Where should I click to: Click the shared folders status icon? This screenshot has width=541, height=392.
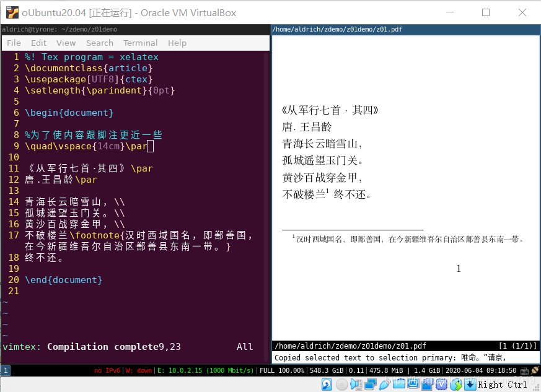click(399, 383)
